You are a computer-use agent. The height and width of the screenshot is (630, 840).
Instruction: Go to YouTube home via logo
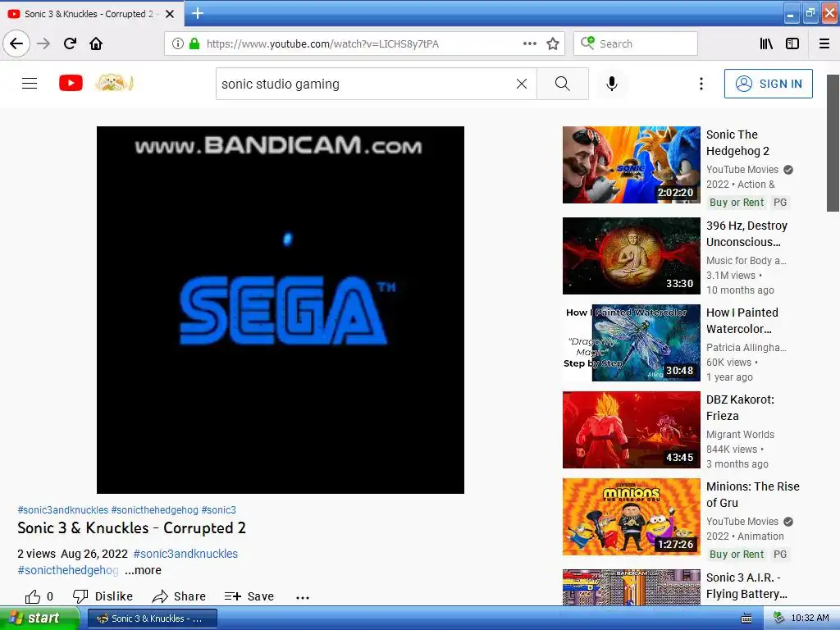pyautogui.click(x=71, y=83)
